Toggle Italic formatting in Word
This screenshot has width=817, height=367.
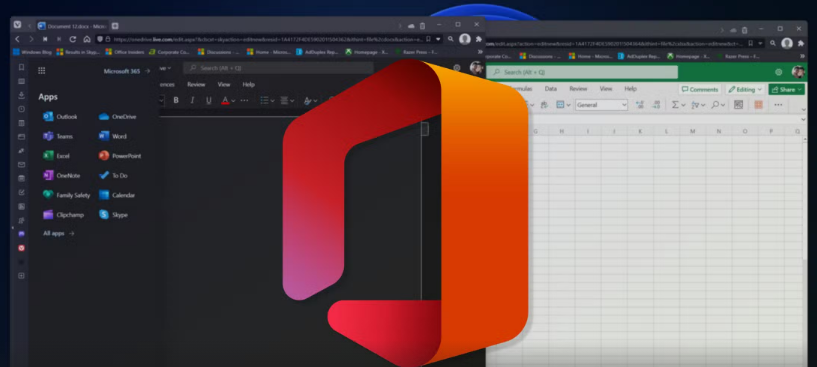[192, 100]
